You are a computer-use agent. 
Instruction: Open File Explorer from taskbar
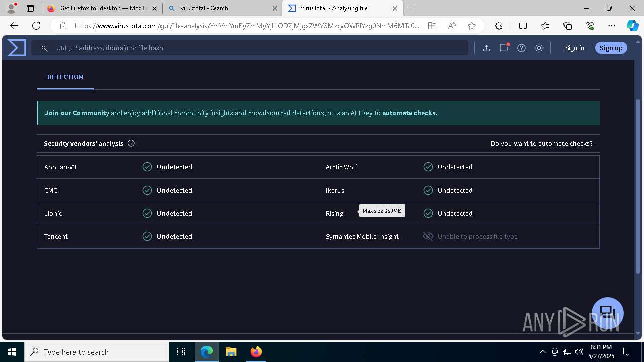pos(231,352)
